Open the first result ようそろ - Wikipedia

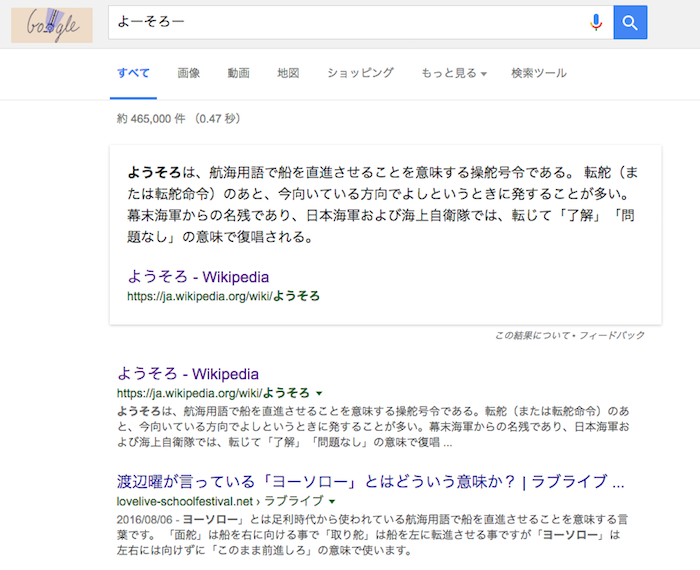188,374
